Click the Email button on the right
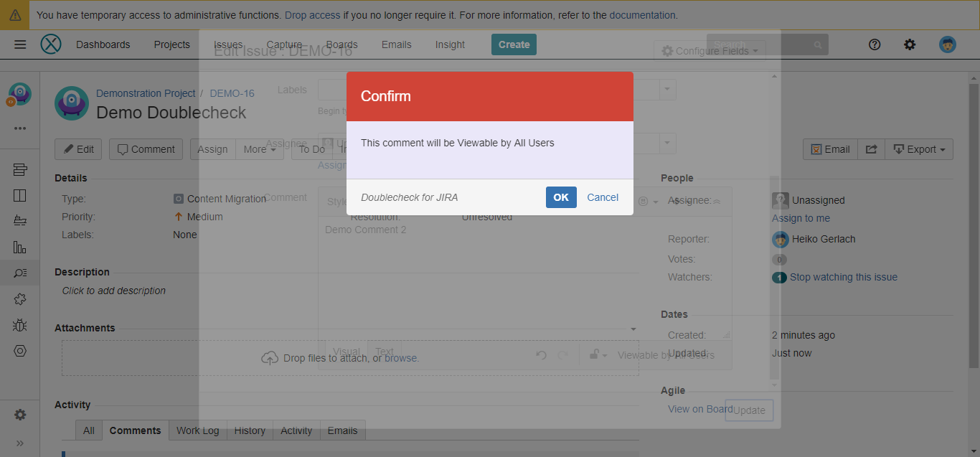980x457 pixels. tap(830, 149)
